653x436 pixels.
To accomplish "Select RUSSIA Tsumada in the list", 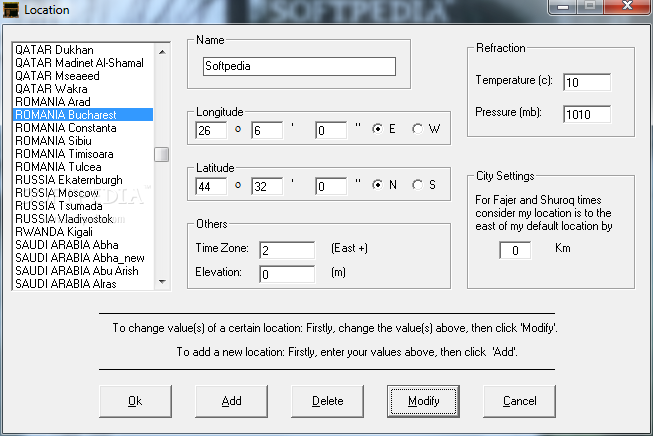I will point(83,206).
